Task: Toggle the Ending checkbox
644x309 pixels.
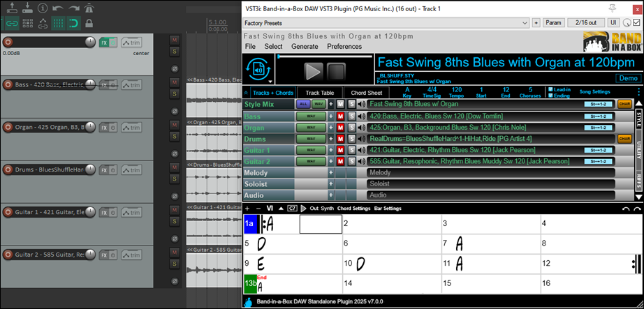Action: tap(550, 96)
